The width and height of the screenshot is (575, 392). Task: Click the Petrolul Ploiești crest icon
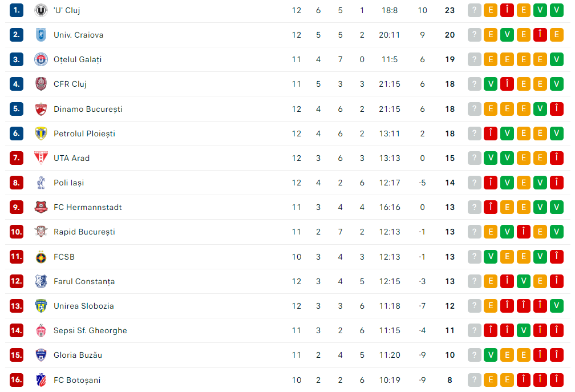(41, 134)
